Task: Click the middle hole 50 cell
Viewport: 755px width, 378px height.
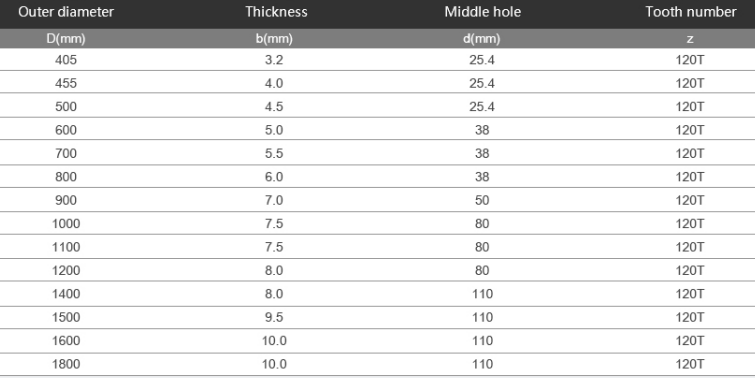Action: pos(482,200)
